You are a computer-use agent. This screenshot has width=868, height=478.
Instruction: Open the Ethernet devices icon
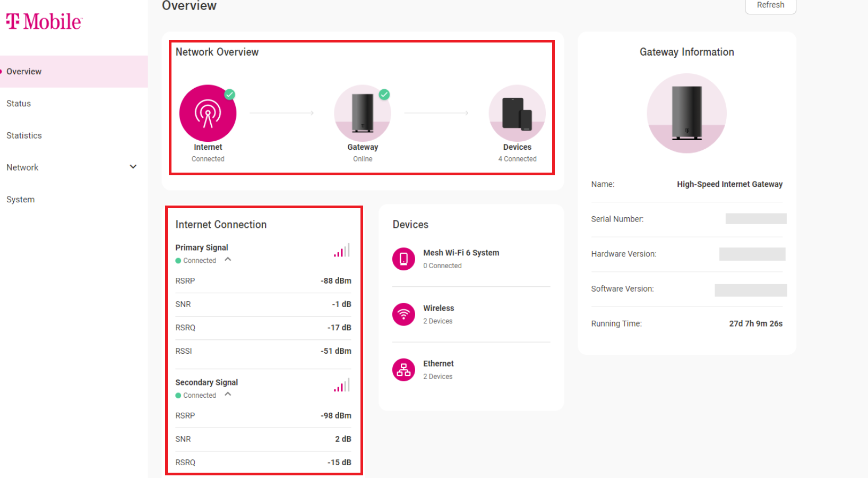[x=403, y=370]
